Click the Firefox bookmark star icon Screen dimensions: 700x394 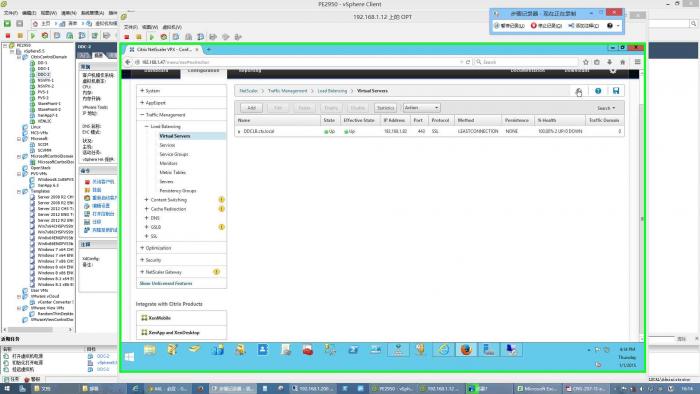coord(586,62)
